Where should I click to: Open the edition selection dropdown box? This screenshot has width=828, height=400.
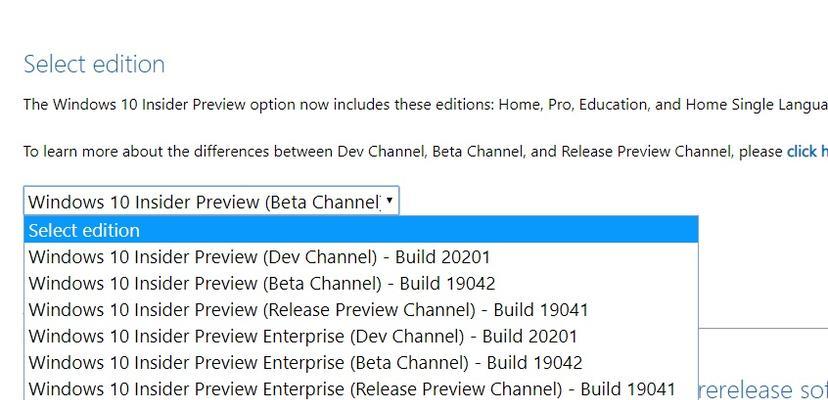(x=211, y=201)
